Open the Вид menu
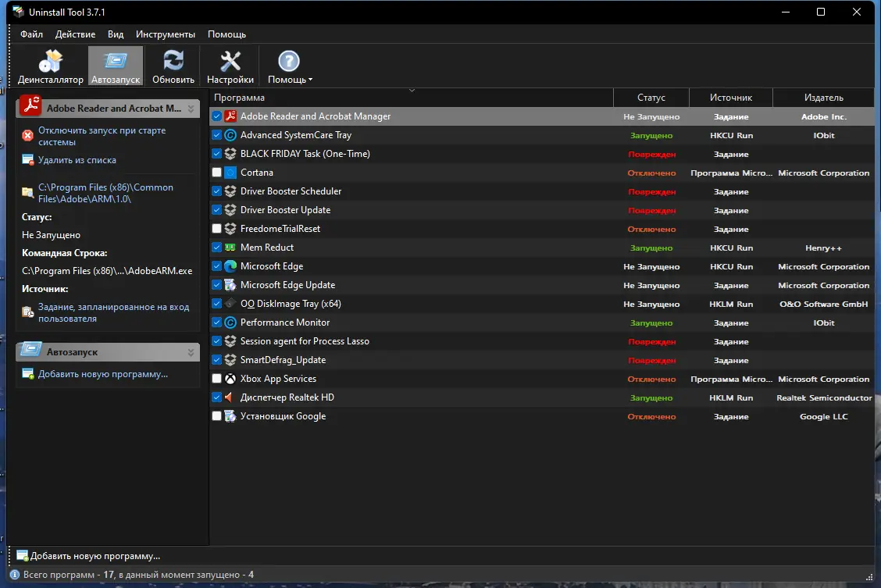 click(x=116, y=34)
